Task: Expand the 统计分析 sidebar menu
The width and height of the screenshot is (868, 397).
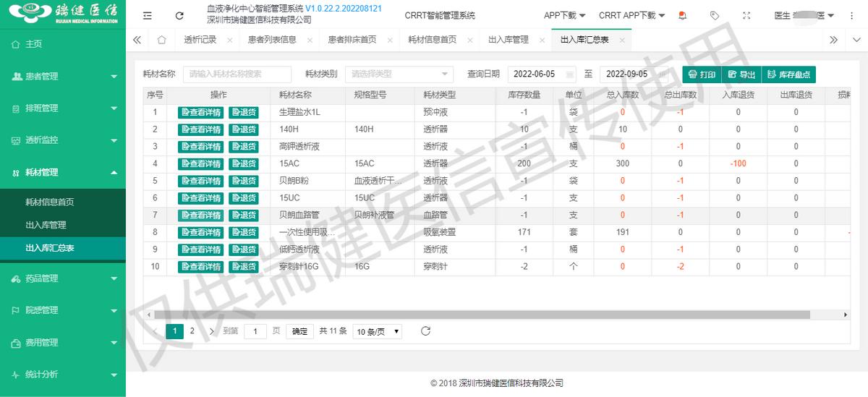Action: [63, 374]
